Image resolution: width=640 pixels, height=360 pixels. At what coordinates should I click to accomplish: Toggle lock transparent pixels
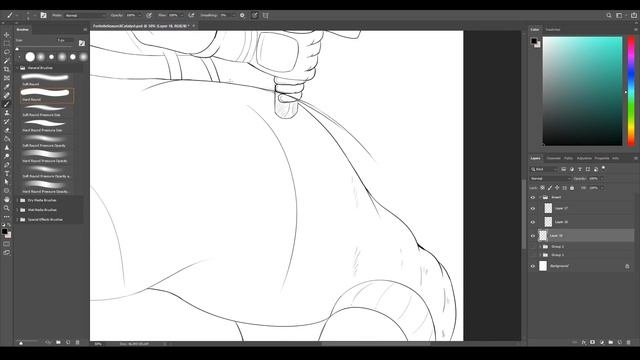point(542,188)
